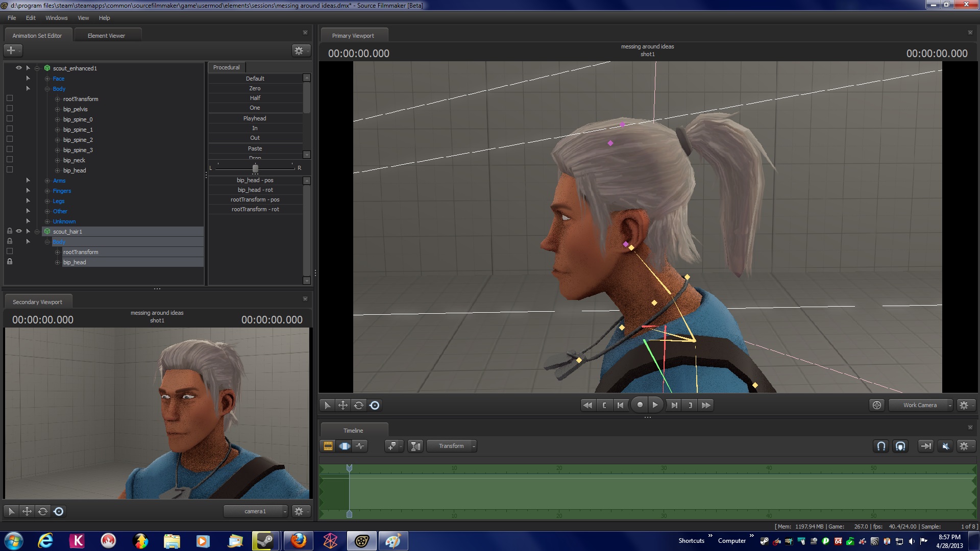Click the L-R balance slider handle
Image resolution: width=980 pixels, height=551 pixels.
(255, 168)
